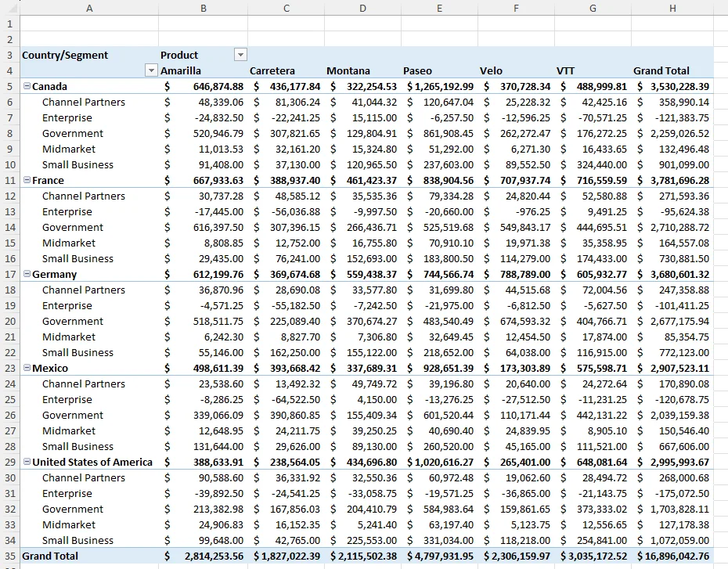Select Germany Midmarket total 85,354.75
This screenshot has width=728, height=569.
coord(672,337)
